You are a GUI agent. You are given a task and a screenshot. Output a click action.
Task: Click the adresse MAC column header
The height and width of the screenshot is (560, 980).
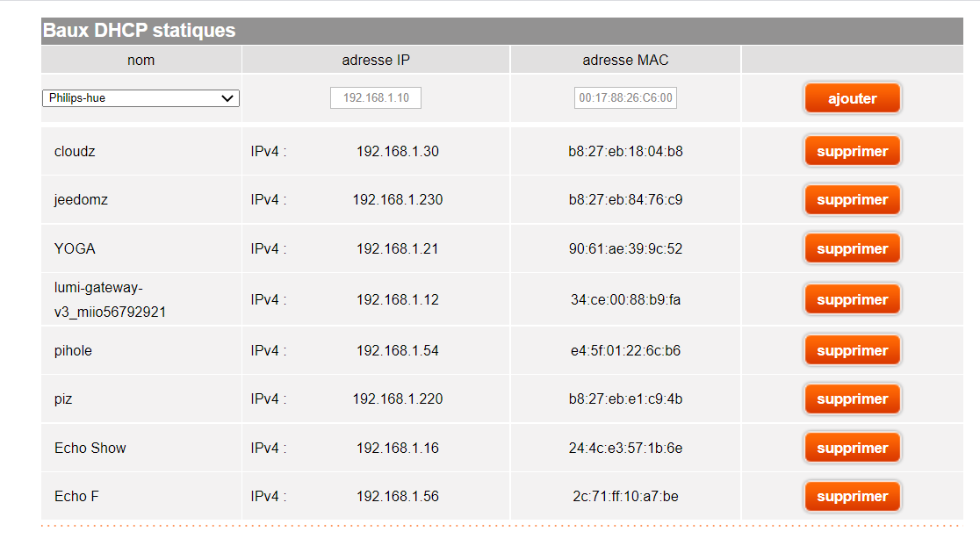pos(625,60)
